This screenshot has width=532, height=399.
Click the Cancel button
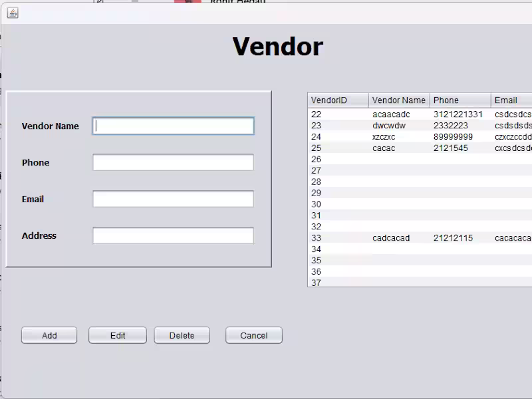coord(254,335)
